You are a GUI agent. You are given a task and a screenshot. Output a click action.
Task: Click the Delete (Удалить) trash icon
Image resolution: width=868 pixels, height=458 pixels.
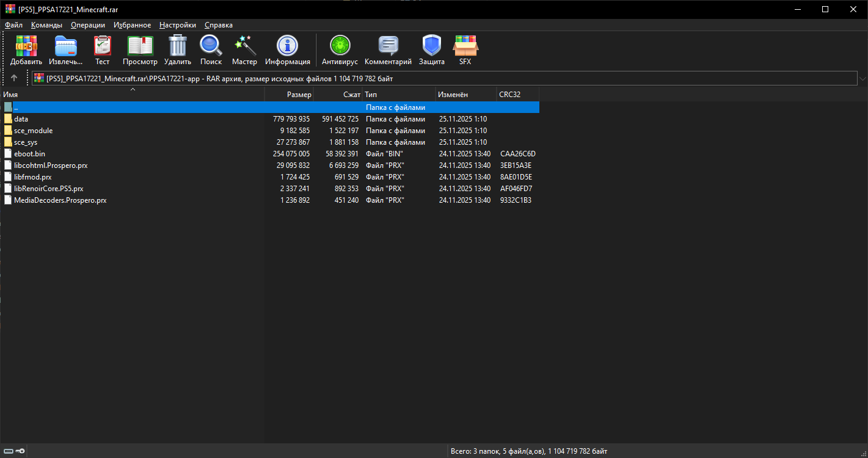click(178, 46)
